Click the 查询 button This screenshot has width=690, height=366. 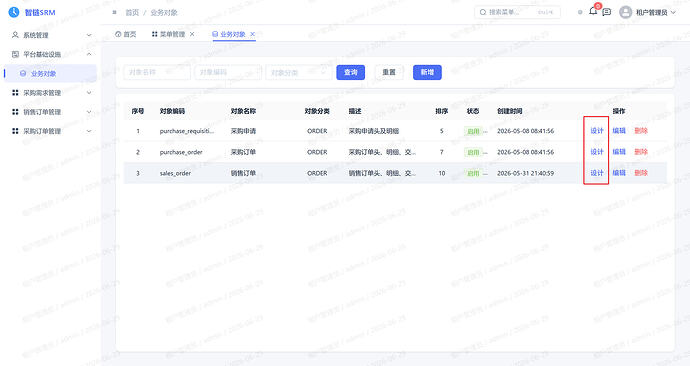[351, 72]
